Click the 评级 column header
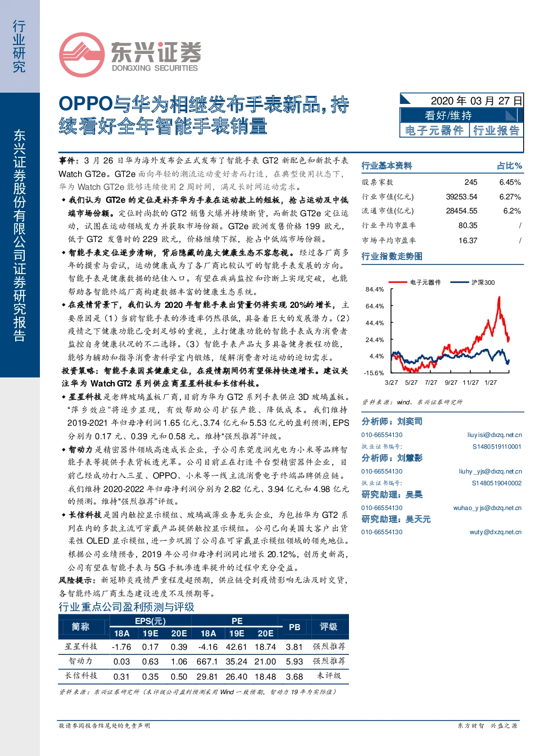The image size is (558, 756). point(329,627)
